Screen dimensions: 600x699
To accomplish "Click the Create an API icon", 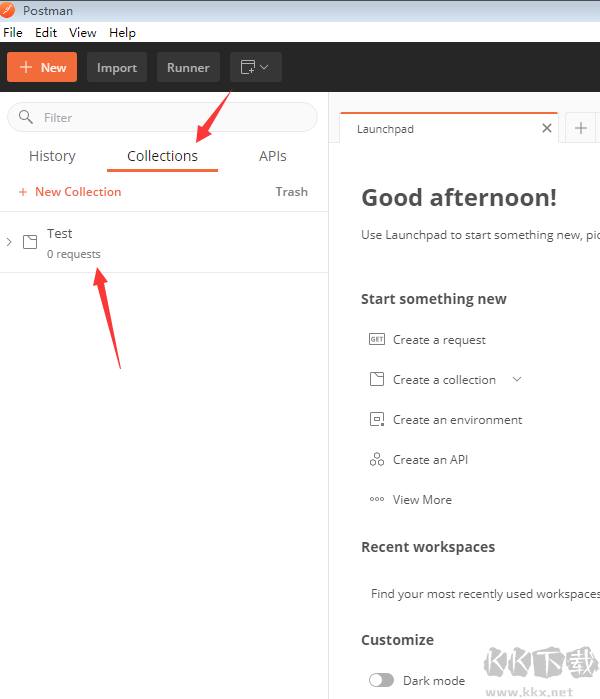I will pos(377,460).
